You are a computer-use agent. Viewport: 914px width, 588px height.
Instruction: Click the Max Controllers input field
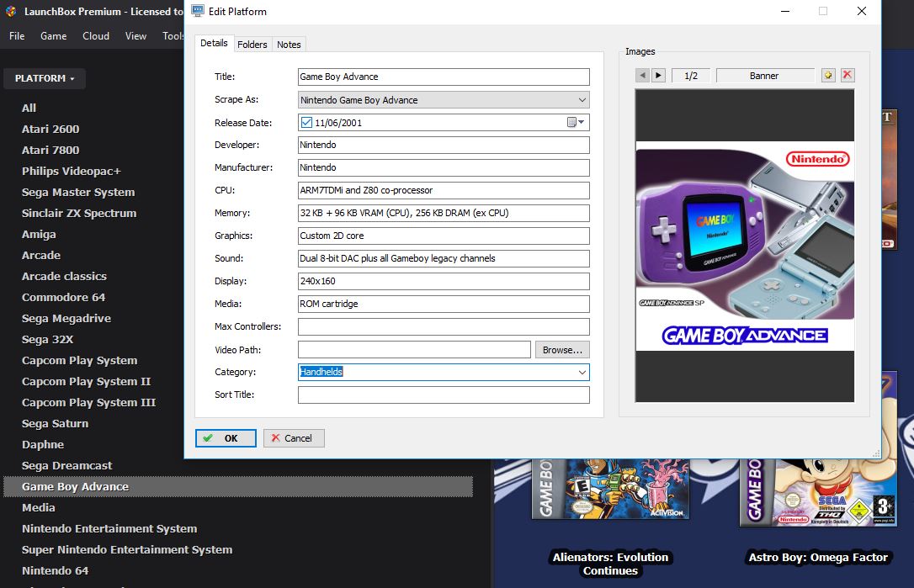444,327
